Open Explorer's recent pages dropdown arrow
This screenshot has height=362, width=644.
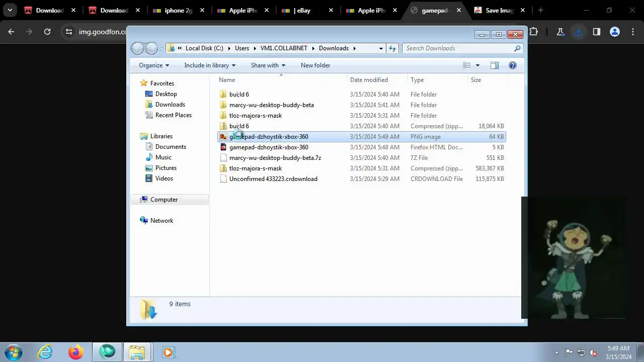click(162, 49)
